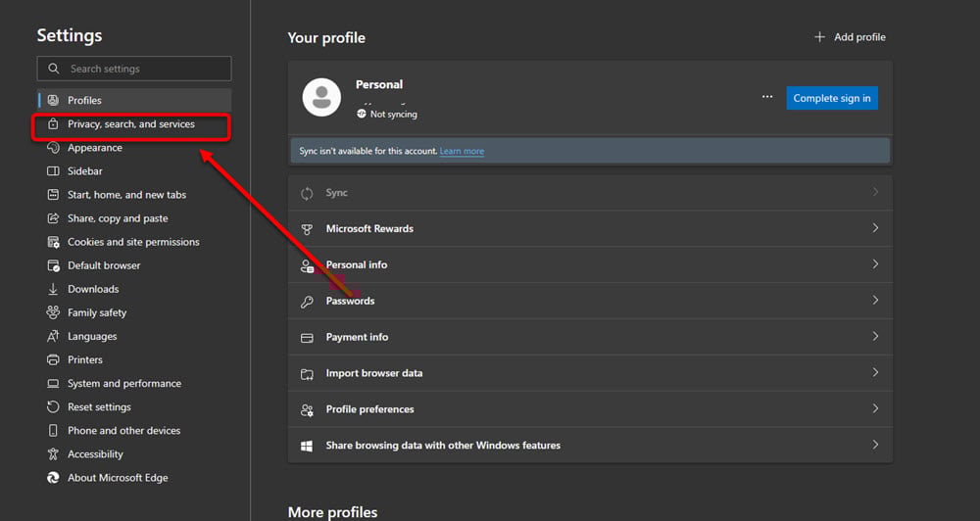Expand Profile preferences chevron
The width and height of the screenshot is (980, 521).
(x=875, y=408)
